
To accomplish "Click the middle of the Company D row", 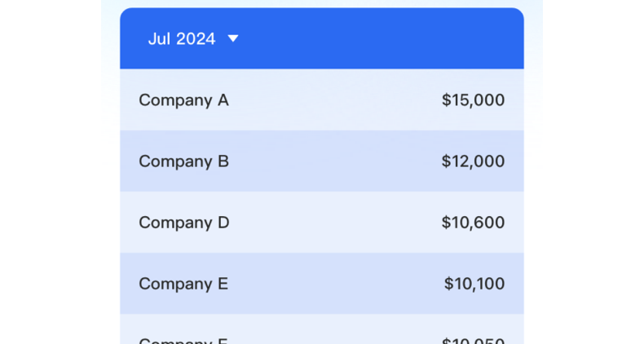I will (322, 223).
